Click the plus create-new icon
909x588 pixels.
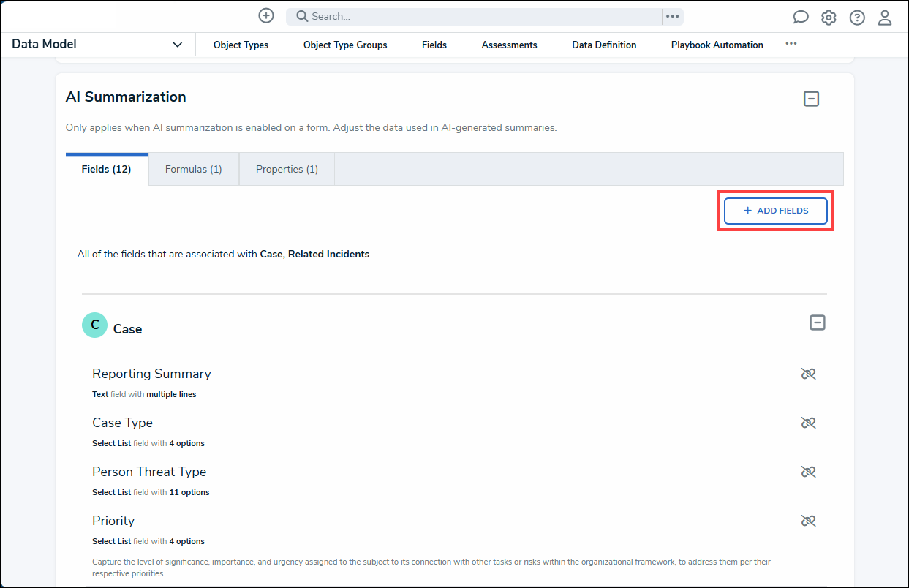point(266,15)
